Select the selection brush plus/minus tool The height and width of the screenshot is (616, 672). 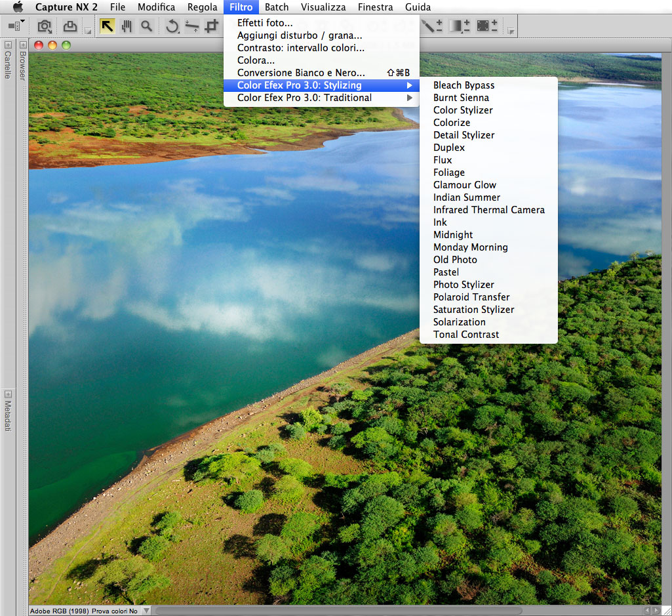pyautogui.click(x=432, y=26)
